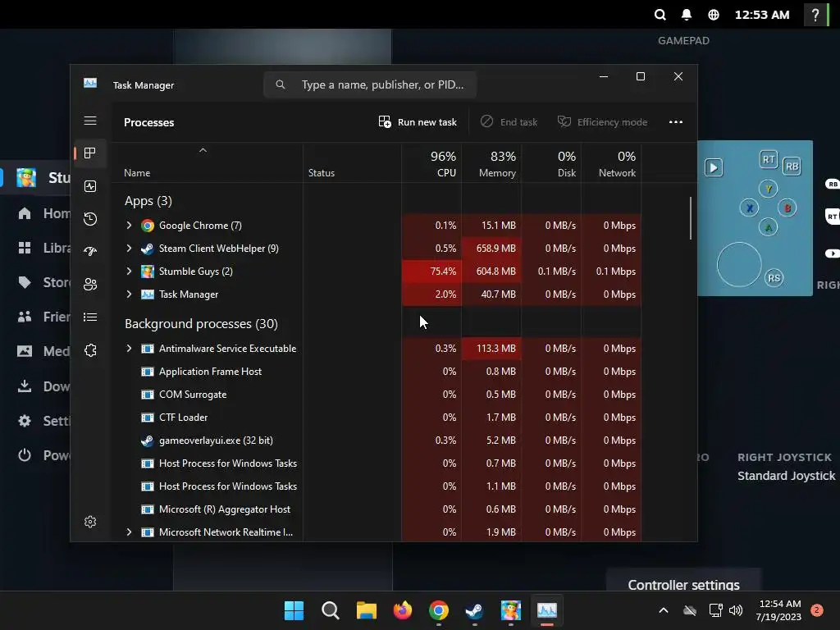
Task: Focus the Task Manager search field
Action: click(370, 84)
